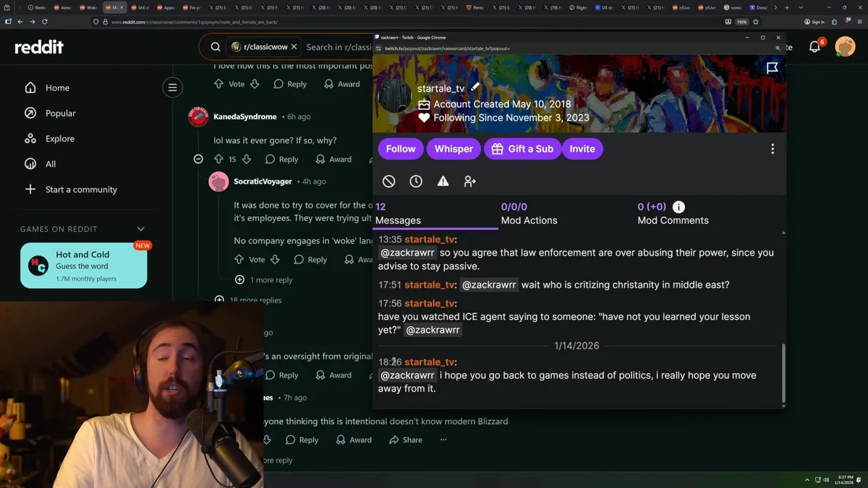Click the add moderator person icon
The image size is (868, 488).
[470, 181]
